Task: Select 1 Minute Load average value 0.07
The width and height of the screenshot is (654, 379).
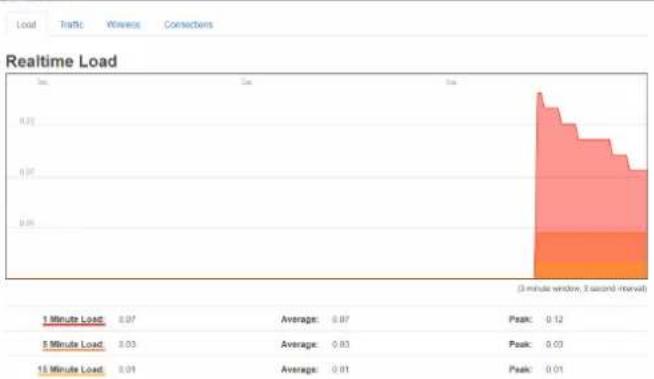Action: (341, 319)
